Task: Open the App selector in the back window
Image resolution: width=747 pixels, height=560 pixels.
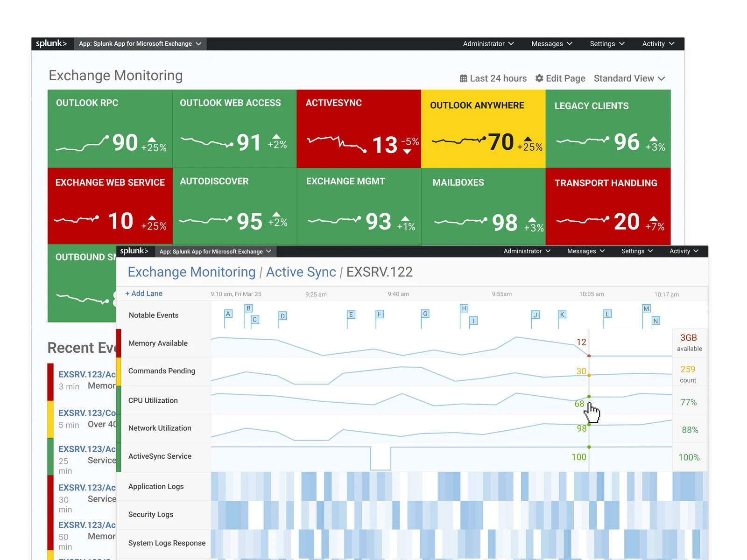Action: pyautogui.click(x=140, y=44)
